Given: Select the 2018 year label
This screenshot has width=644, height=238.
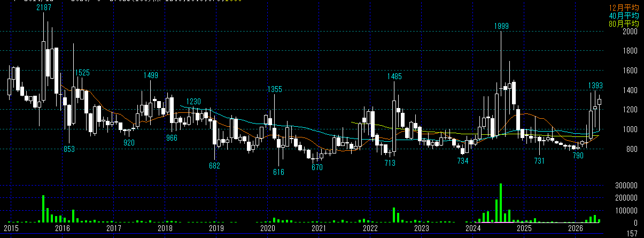Looking at the screenshot, I should click(165, 228).
